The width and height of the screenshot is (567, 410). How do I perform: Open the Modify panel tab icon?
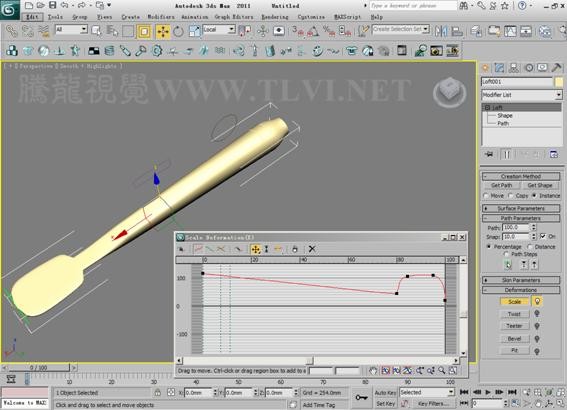coord(499,68)
